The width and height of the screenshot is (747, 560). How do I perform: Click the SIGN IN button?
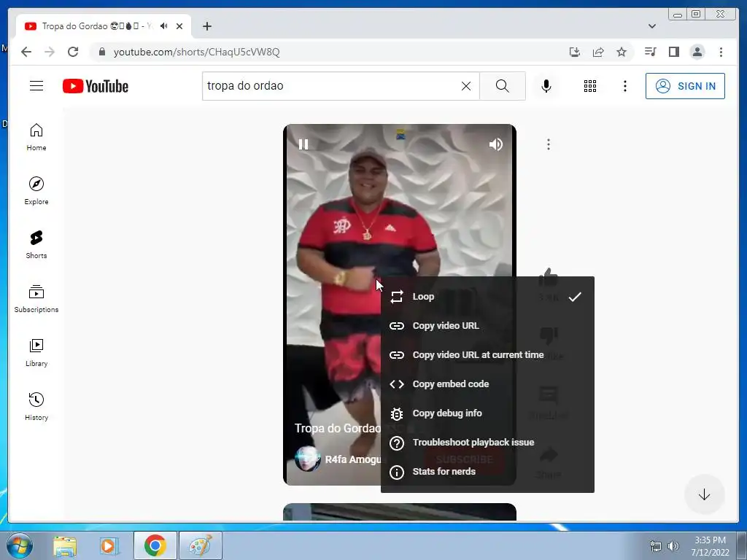point(685,86)
